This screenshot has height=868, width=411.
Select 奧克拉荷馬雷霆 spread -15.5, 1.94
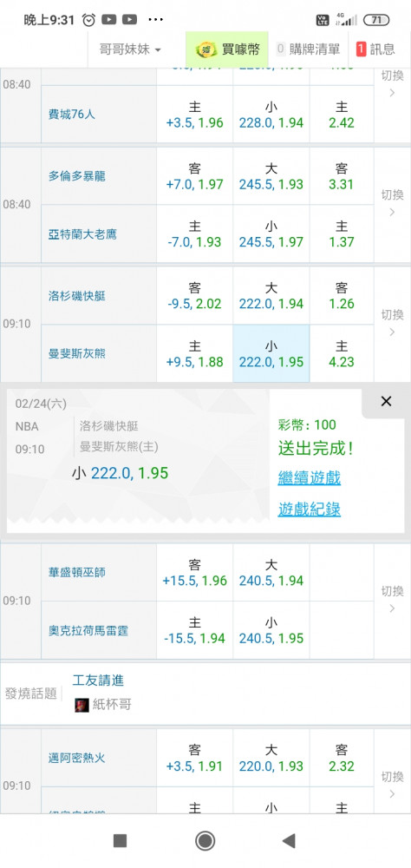pos(195,630)
